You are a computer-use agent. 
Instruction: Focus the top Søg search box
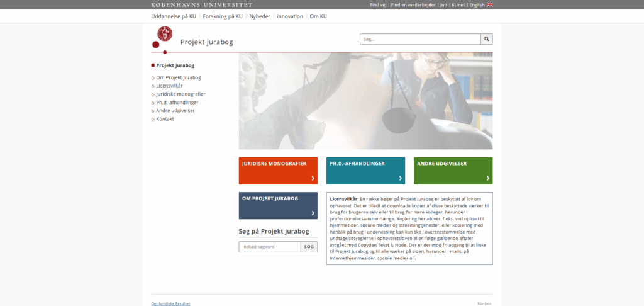(x=420, y=39)
